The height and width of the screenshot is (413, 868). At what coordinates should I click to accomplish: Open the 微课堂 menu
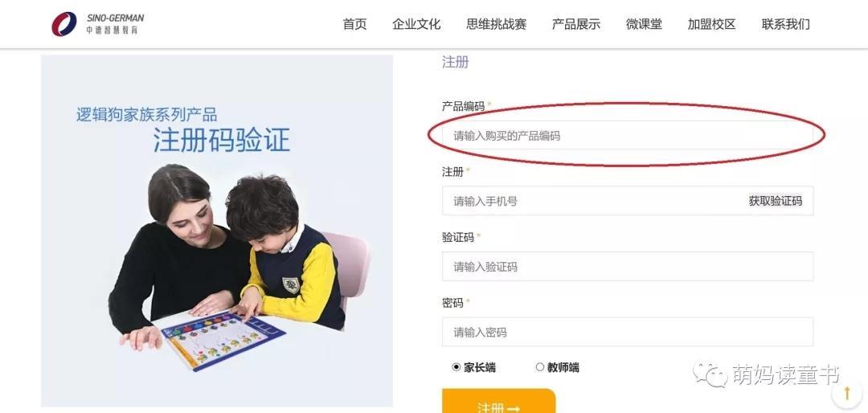pyautogui.click(x=644, y=24)
